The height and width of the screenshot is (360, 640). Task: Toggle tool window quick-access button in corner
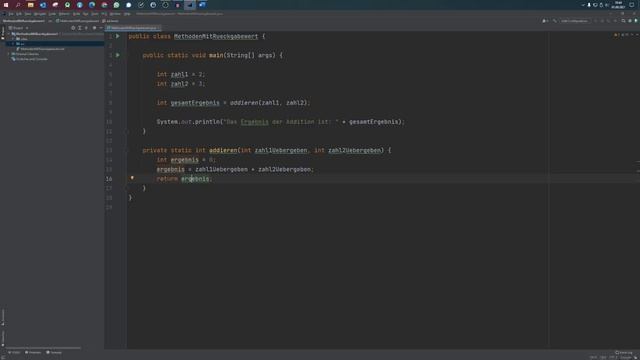pyautogui.click(x=2, y=357)
